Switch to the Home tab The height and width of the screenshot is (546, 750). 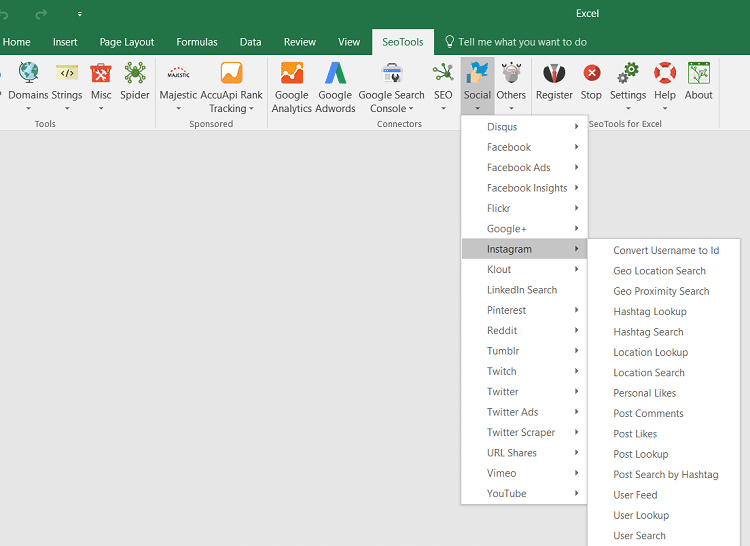point(16,42)
